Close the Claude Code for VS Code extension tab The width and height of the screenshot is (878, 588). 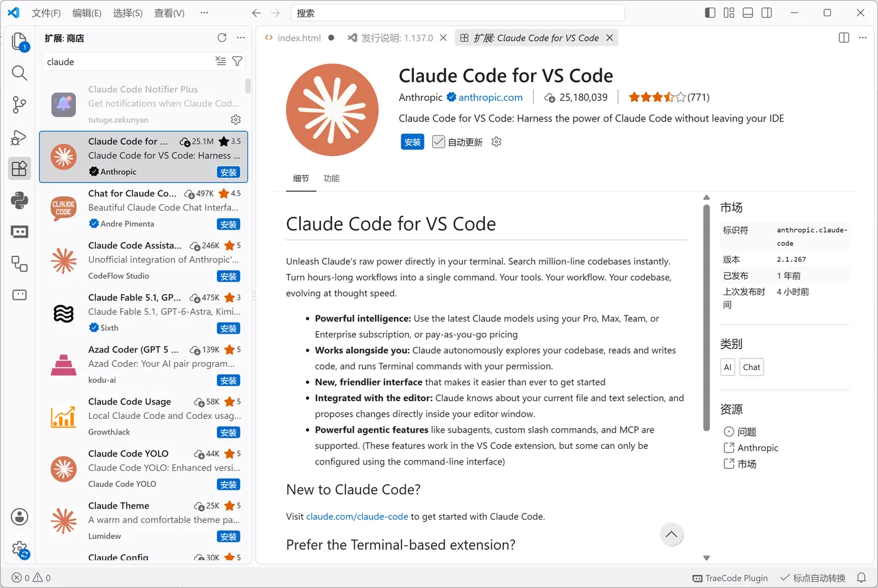click(x=610, y=38)
